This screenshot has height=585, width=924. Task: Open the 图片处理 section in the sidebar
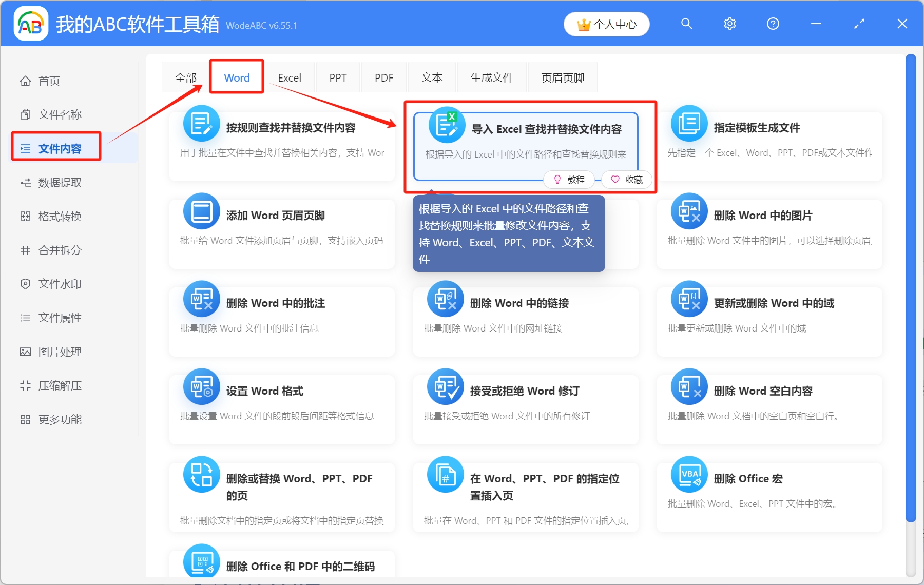click(25, 352)
